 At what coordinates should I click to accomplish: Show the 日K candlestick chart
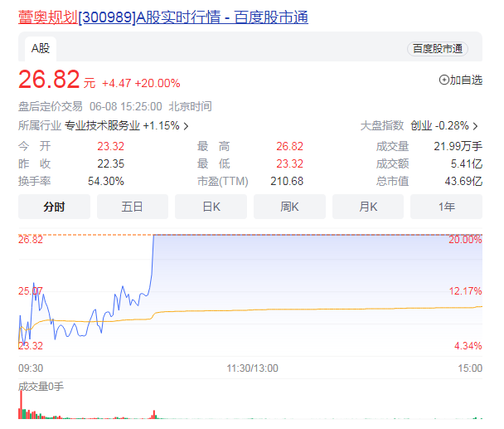tap(211, 206)
